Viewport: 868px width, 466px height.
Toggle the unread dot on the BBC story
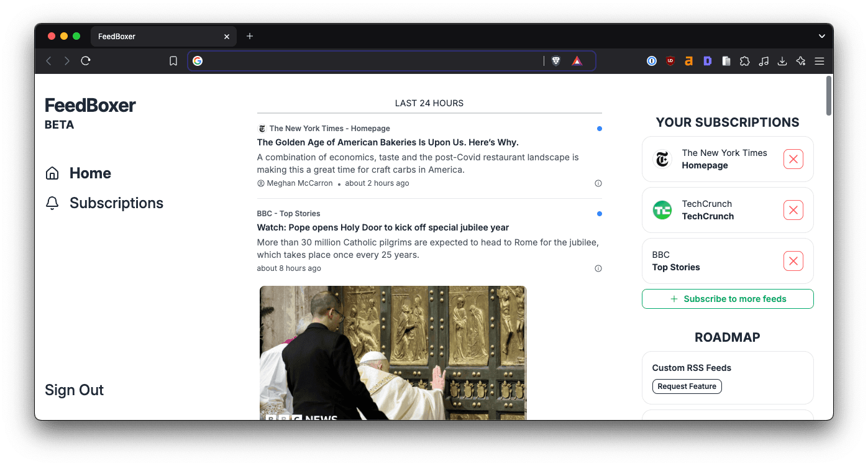coord(599,214)
